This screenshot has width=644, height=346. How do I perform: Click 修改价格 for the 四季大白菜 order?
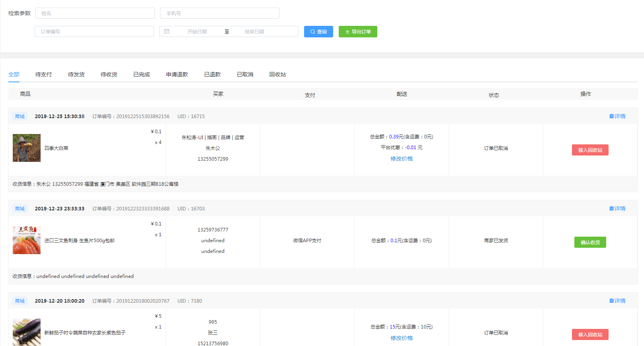click(x=402, y=159)
